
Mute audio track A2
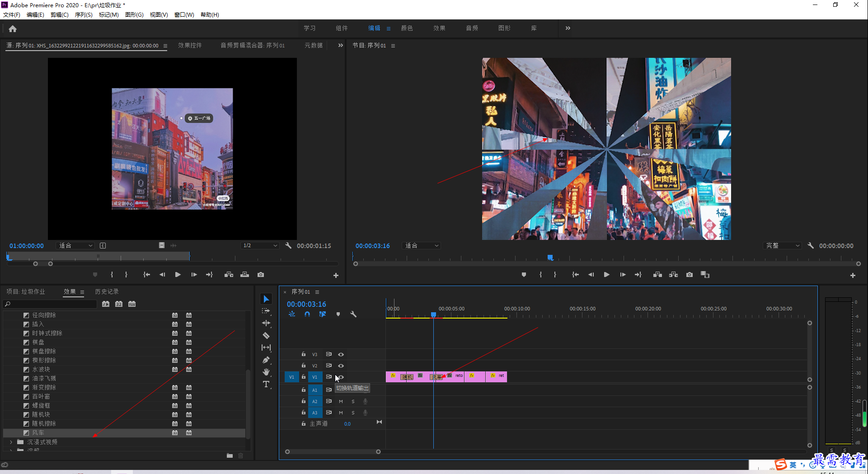[x=341, y=401]
